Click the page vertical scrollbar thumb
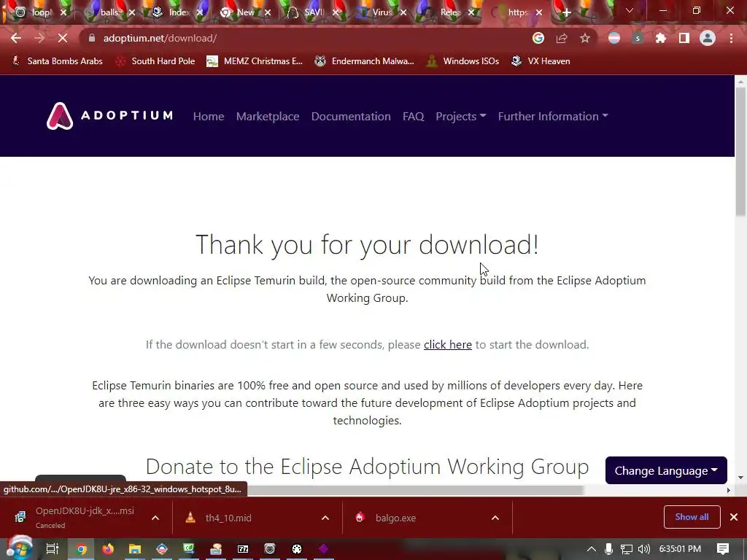The width and height of the screenshot is (747, 560). pyautogui.click(x=741, y=152)
